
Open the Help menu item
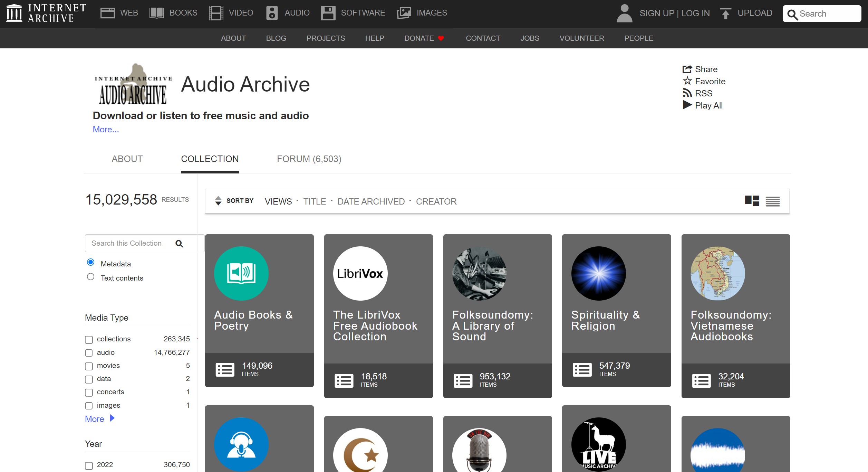click(x=375, y=38)
